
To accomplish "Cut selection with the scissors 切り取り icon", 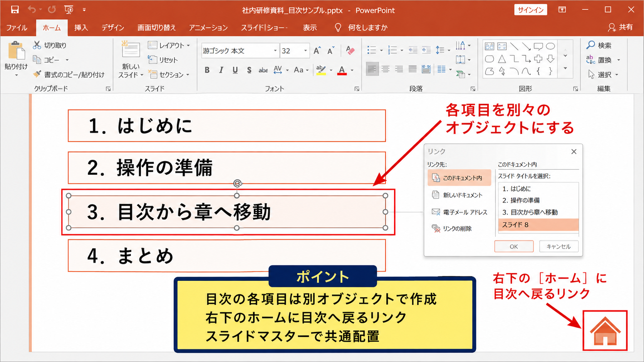I will coord(37,45).
